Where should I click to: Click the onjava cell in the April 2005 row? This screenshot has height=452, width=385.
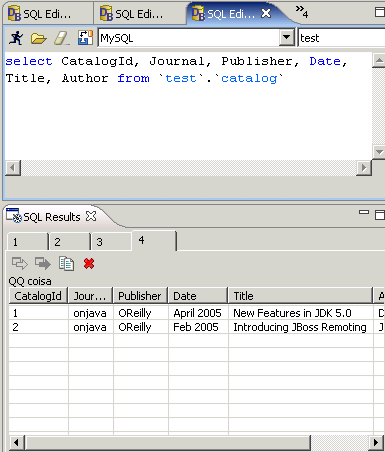(x=91, y=313)
